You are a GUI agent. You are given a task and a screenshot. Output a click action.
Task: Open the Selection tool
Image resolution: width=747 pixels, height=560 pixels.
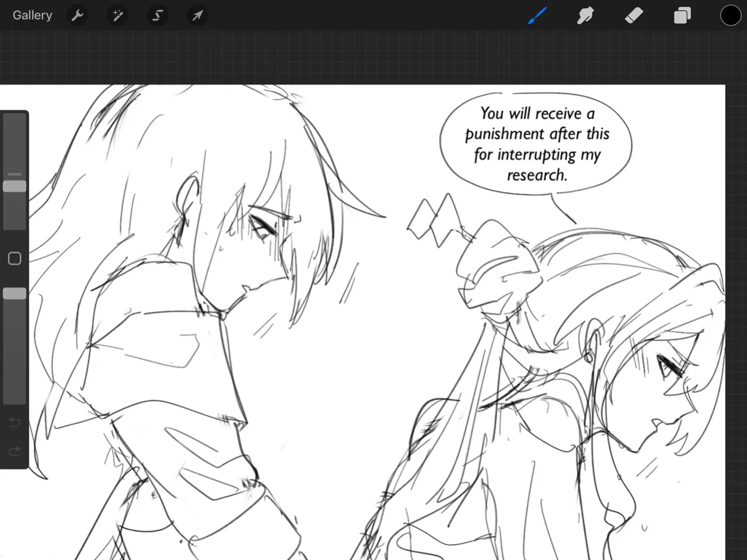click(158, 15)
